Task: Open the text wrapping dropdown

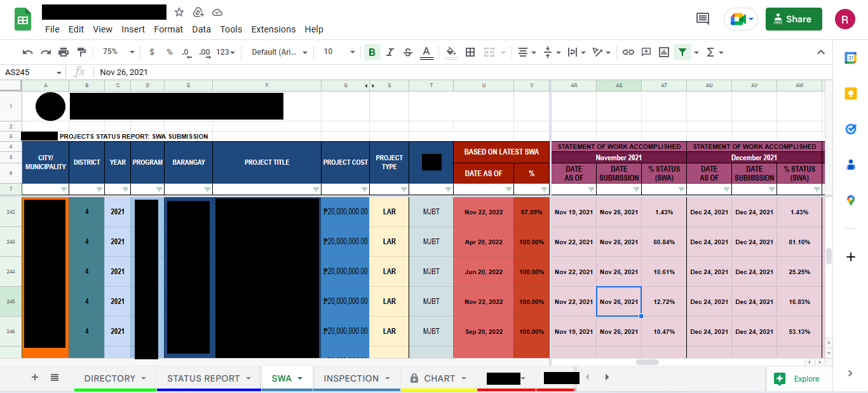Action: [x=576, y=52]
